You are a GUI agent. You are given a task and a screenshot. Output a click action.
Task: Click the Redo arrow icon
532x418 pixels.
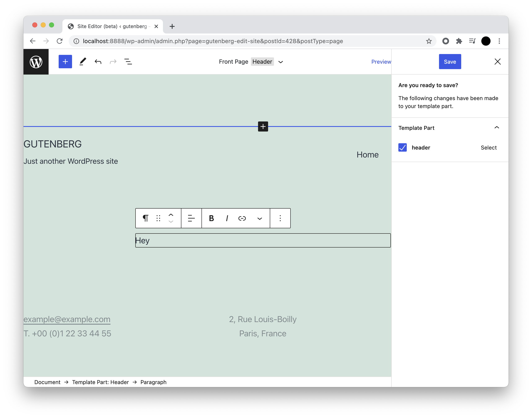coord(113,62)
